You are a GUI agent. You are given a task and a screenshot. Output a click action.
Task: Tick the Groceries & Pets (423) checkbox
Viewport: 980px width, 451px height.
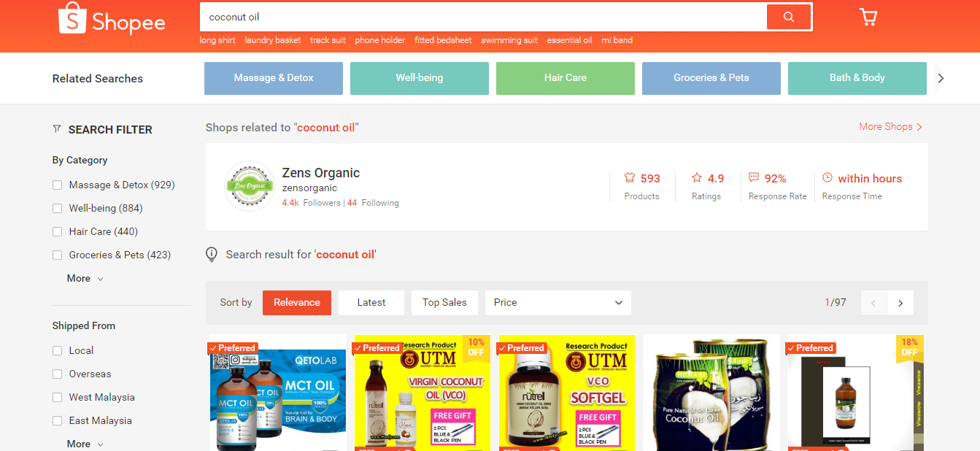(x=57, y=255)
